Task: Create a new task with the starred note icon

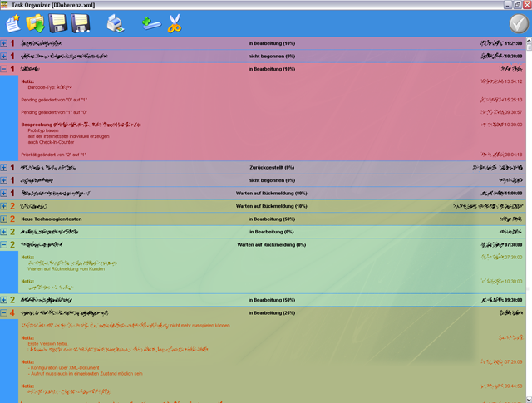Action: [x=13, y=24]
